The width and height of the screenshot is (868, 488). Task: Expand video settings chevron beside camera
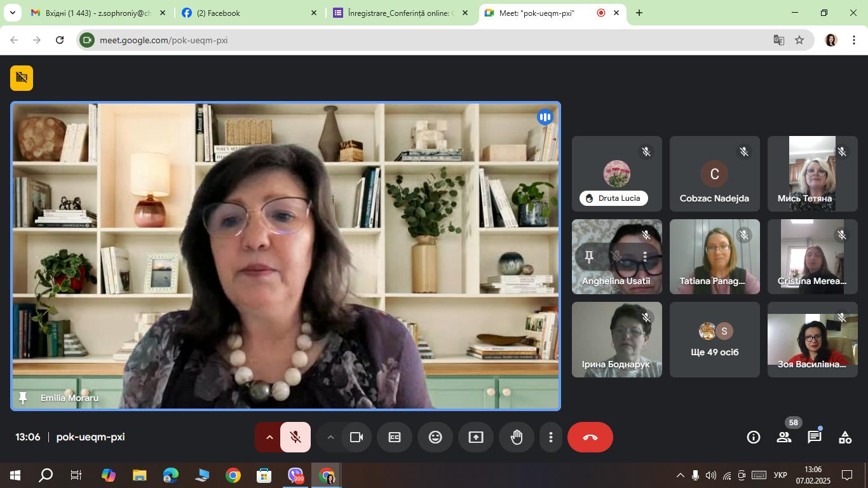coord(330,437)
